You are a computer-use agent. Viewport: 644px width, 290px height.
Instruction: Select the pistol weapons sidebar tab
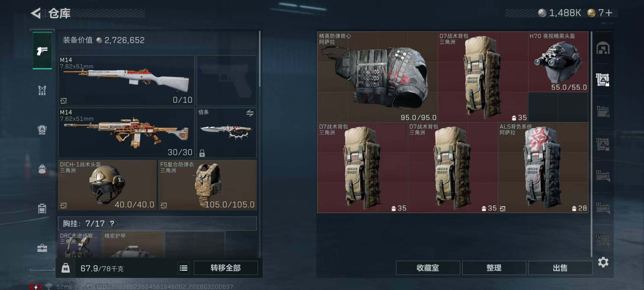[42, 50]
